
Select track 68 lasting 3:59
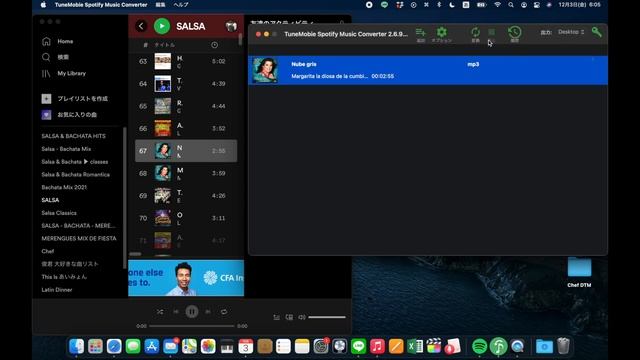click(186, 173)
